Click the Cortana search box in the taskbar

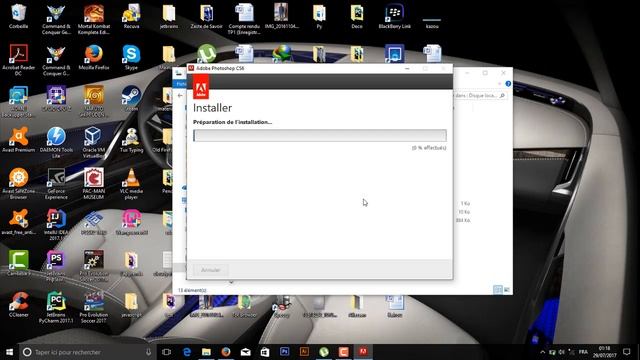click(x=88, y=352)
